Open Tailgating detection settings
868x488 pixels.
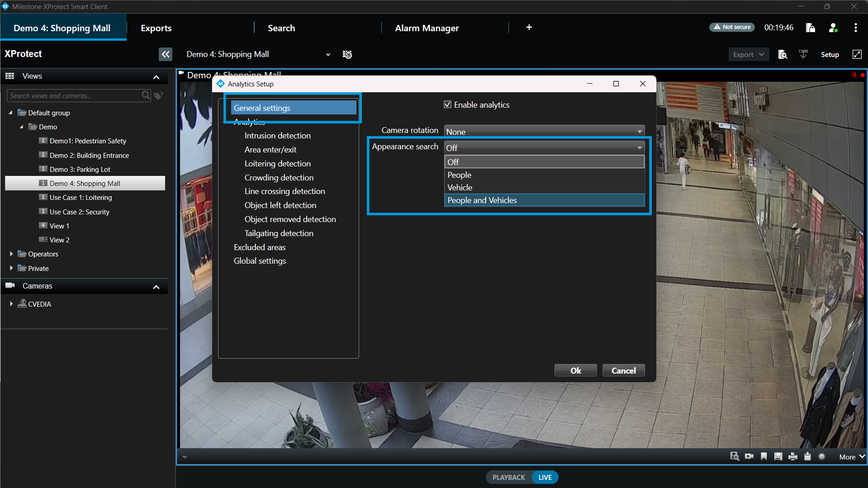click(x=279, y=233)
